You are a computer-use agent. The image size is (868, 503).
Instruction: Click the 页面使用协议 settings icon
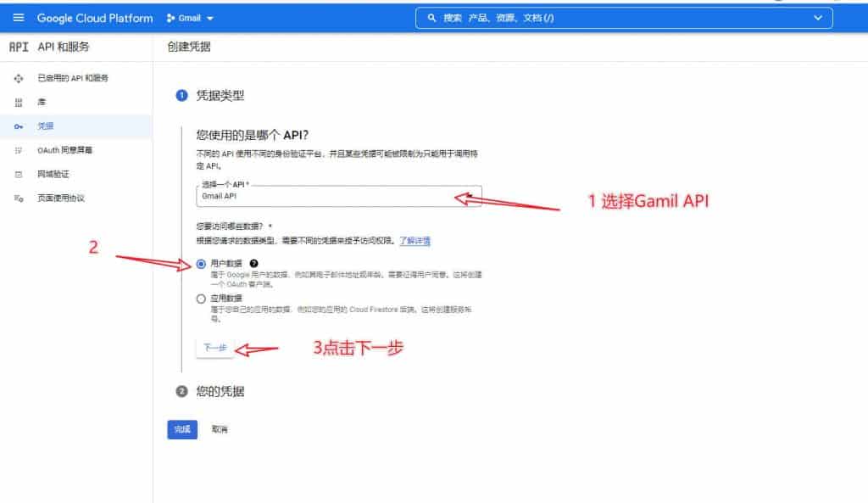[x=19, y=198]
